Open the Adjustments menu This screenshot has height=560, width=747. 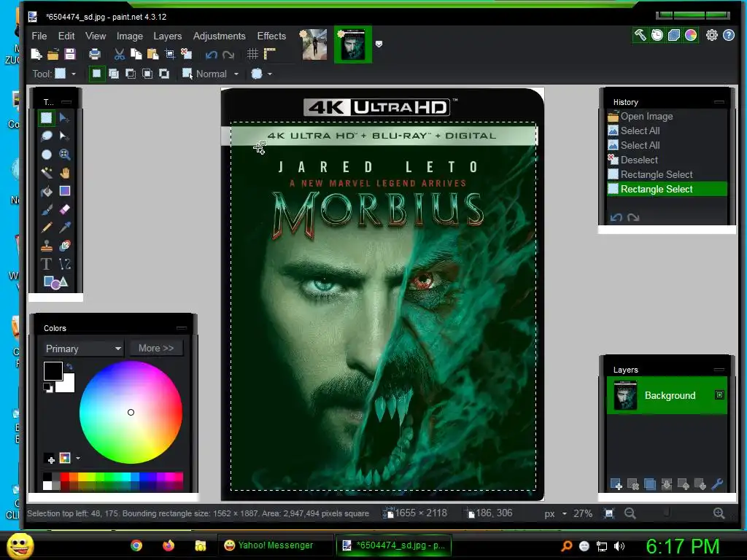coord(219,36)
